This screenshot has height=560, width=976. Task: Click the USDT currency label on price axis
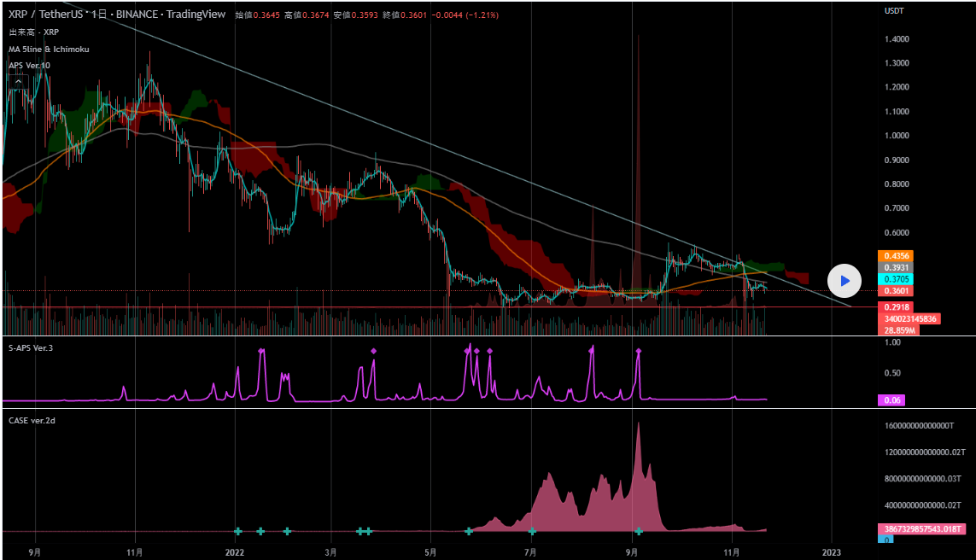(x=894, y=11)
